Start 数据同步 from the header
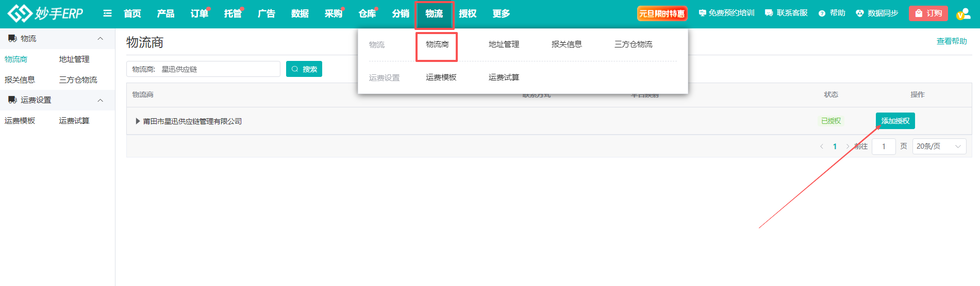Image resolution: width=980 pixels, height=286 pixels. coord(877,13)
